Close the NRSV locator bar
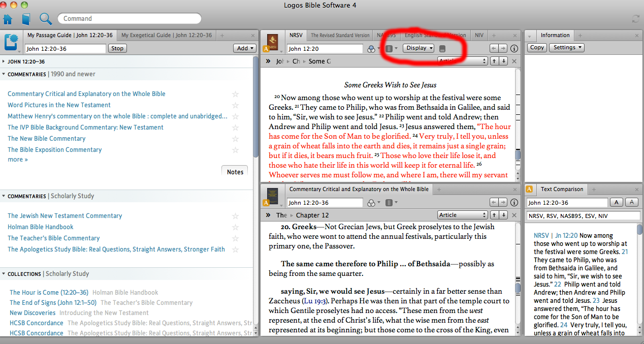This screenshot has height=344, width=644. pos(514,61)
